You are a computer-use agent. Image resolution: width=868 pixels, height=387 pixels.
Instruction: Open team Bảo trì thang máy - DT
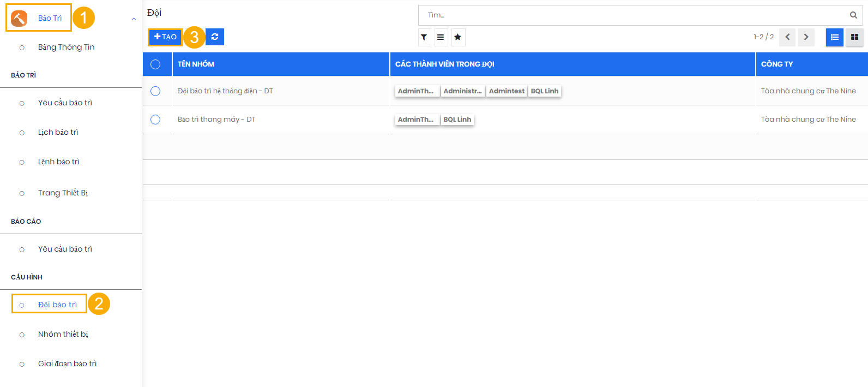point(216,120)
